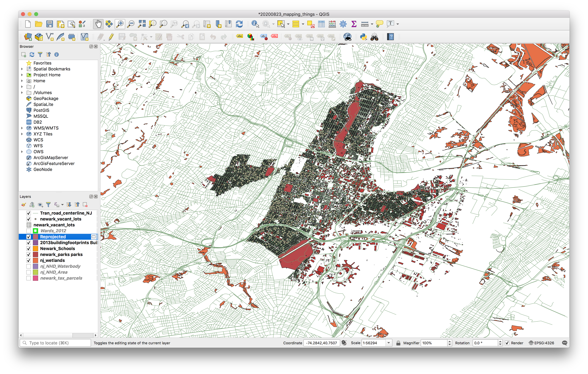Hide the nj_wetlands layer
This screenshot has width=588, height=374.
tap(29, 260)
